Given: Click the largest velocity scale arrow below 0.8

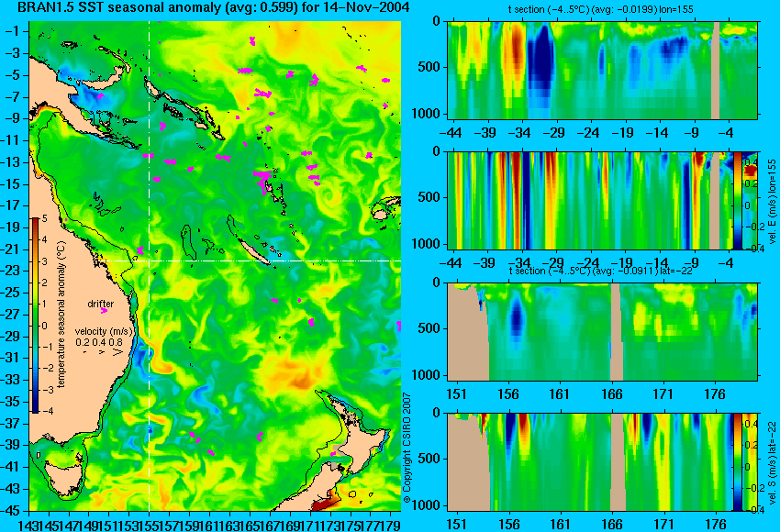Looking at the screenshot, I should pyautogui.click(x=117, y=352).
